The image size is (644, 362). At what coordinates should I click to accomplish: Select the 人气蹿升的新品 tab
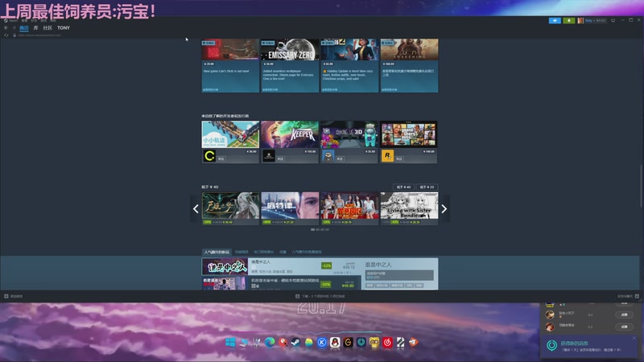[217, 252]
